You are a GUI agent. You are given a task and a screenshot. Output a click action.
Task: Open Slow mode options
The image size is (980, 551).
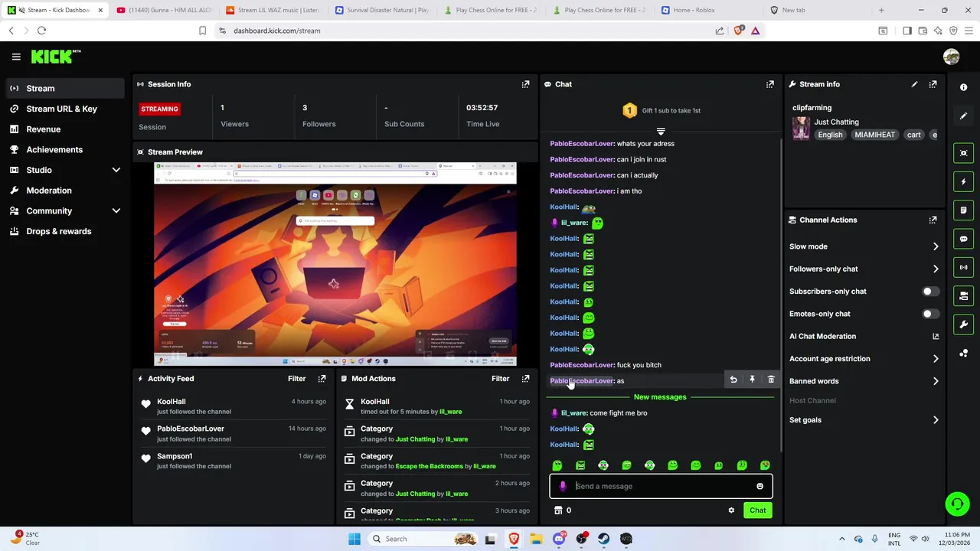point(864,246)
